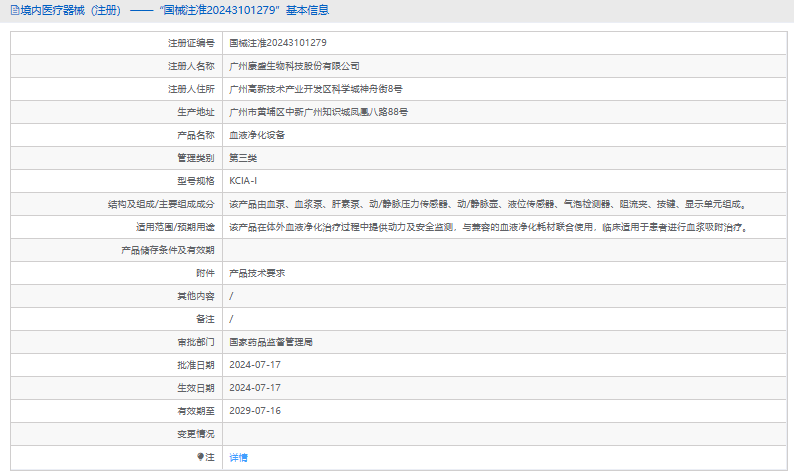This screenshot has width=794, height=475.
Task: Select registration number 国械注准20243101279 in the table
Action: tap(278, 43)
